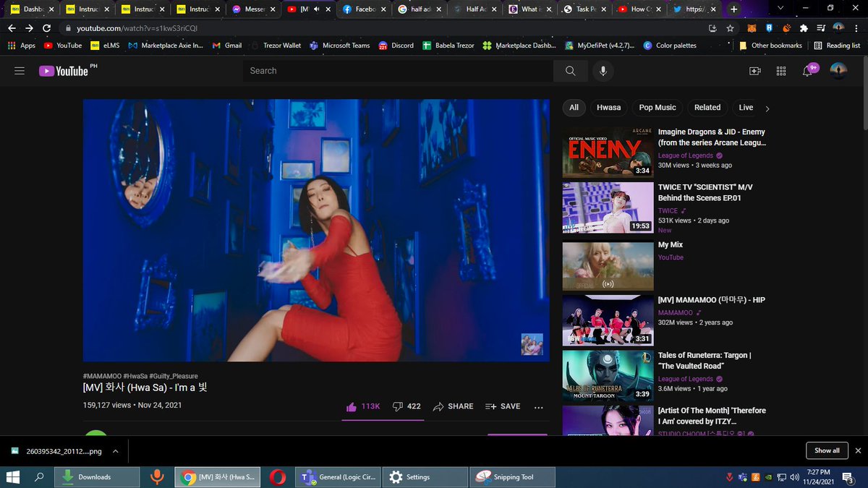Open the Color palettes bookmark
Image resolution: width=868 pixels, height=488 pixels.
pos(670,46)
